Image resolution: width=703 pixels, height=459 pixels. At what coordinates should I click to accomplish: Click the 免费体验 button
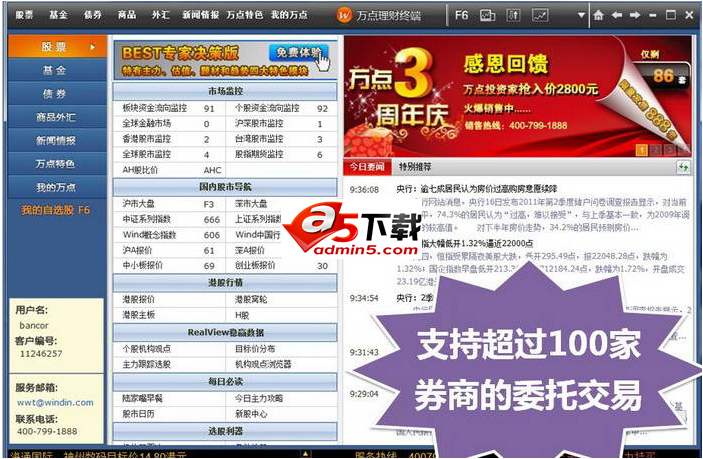298,52
